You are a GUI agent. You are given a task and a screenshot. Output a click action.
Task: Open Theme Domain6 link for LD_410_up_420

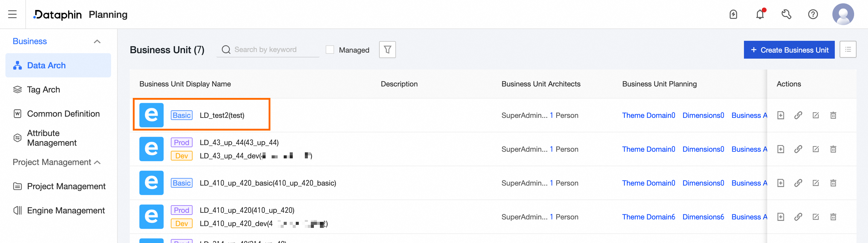click(648, 217)
